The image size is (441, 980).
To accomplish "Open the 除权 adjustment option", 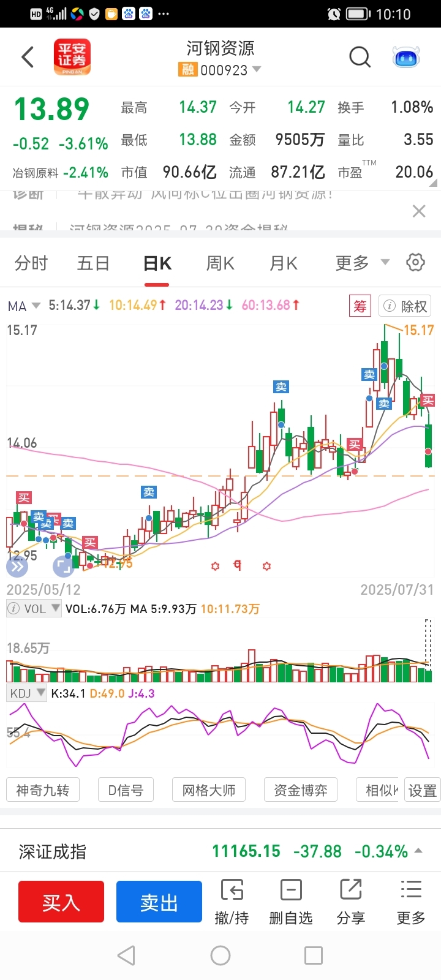I will [x=405, y=306].
